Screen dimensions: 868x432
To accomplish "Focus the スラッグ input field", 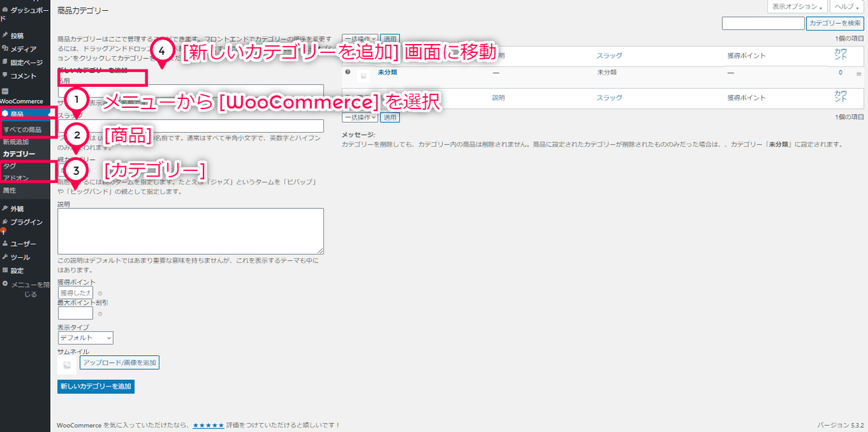I will pos(191,126).
